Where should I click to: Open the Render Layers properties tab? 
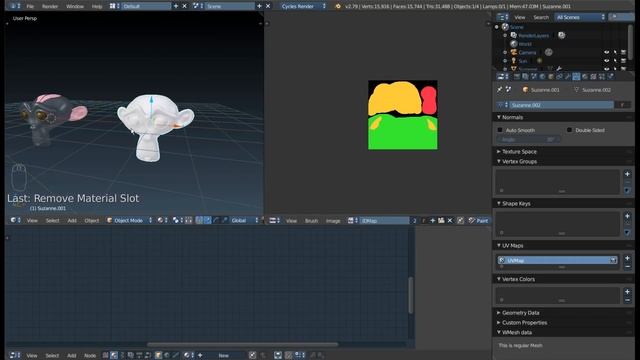tap(525, 76)
